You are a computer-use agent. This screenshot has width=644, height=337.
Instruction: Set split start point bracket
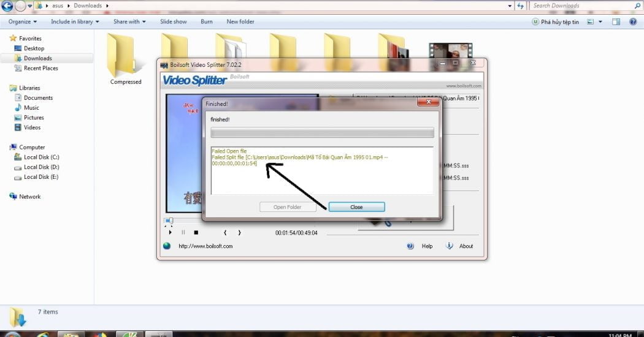tap(225, 232)
